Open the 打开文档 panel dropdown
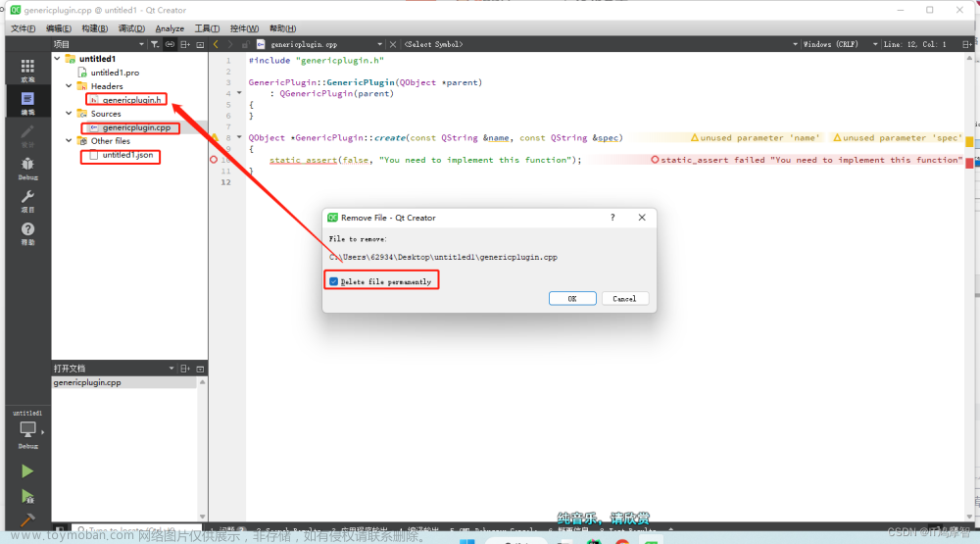This screenshot has height=544, width=980. (171, 369)
